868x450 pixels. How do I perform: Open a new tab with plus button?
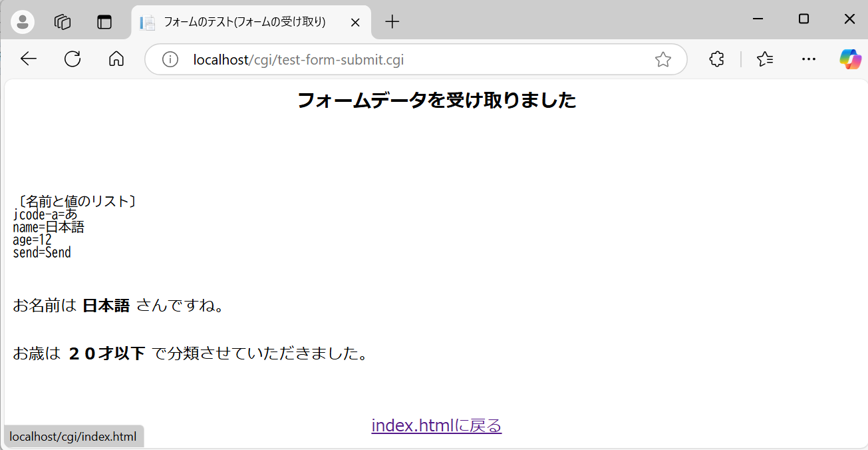[392, 22]
